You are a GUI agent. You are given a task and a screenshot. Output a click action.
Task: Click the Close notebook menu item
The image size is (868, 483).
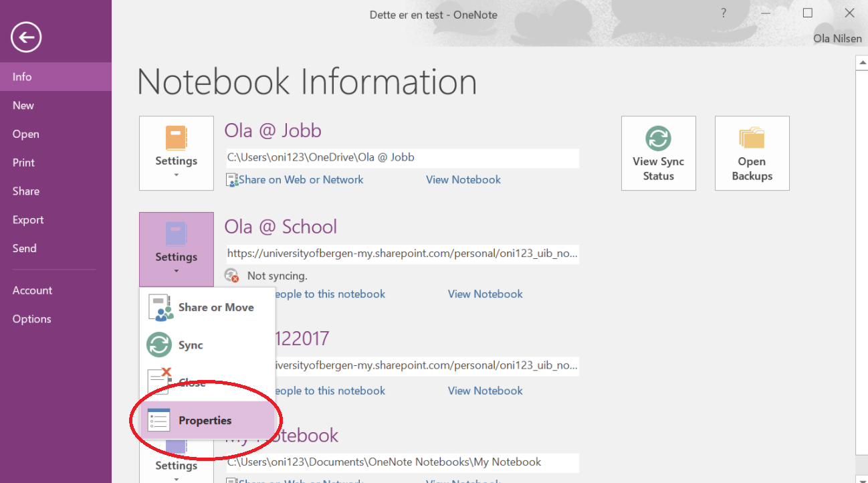coord(192,383)
